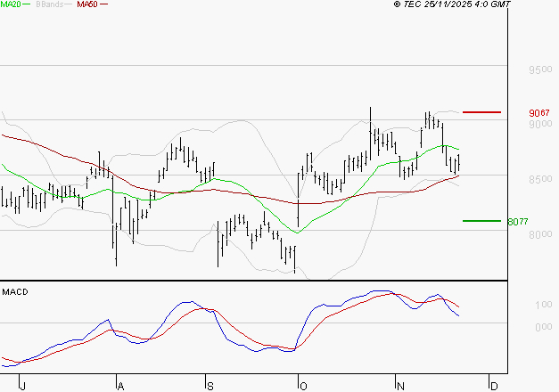Click the red resistance line near 9067
Screen dimensions: 559x392
481,112
